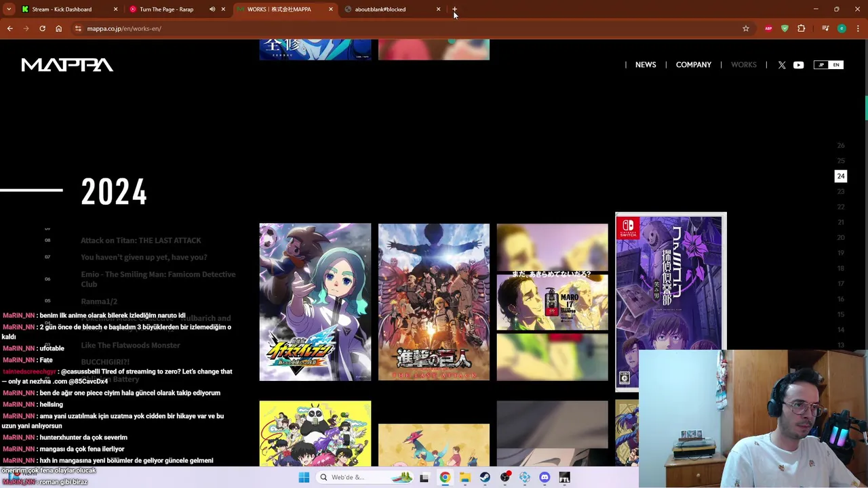
Task: Open OBS Studio from the taskbar
Action: coord(505,477)
